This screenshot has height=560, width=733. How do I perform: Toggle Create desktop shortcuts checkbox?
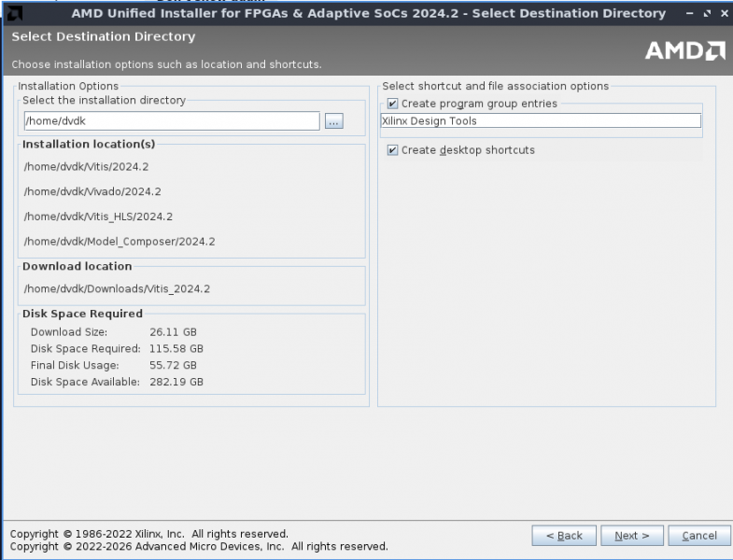pos(393,150)
